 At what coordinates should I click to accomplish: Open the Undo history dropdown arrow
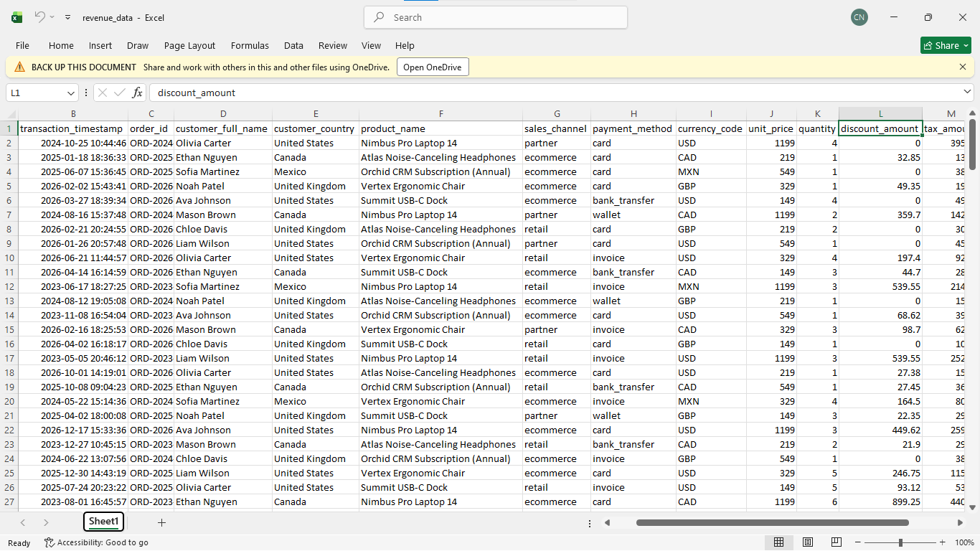[x=52, y=17]
